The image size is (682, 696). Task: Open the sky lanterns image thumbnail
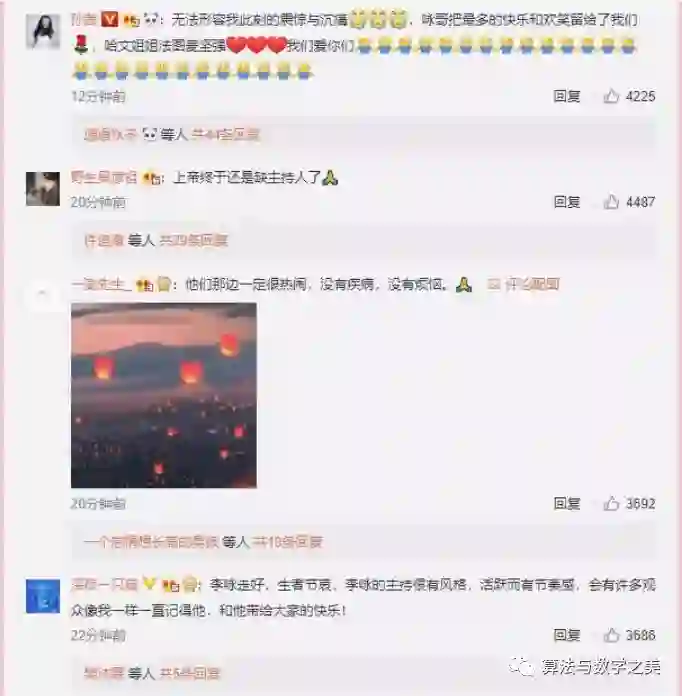point(164,395)
